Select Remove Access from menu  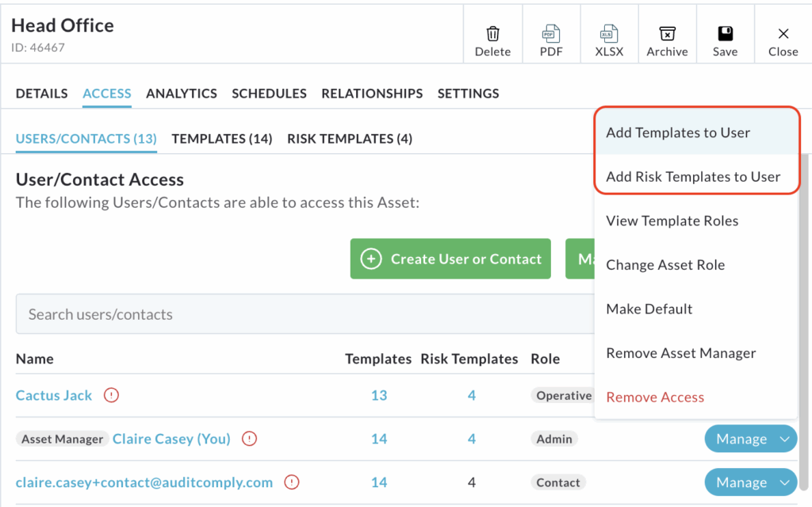coord(655,398)
